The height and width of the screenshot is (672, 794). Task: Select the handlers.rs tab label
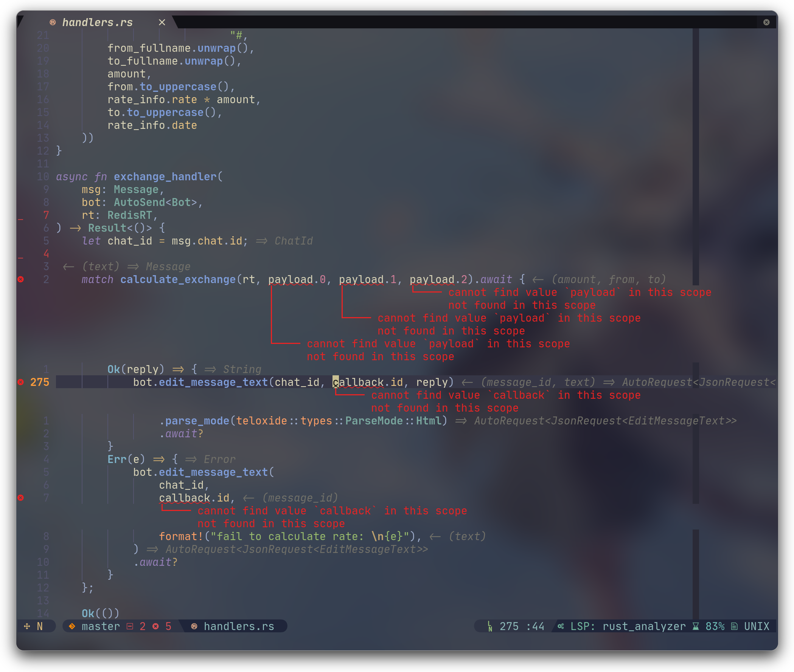click(97, 22)
